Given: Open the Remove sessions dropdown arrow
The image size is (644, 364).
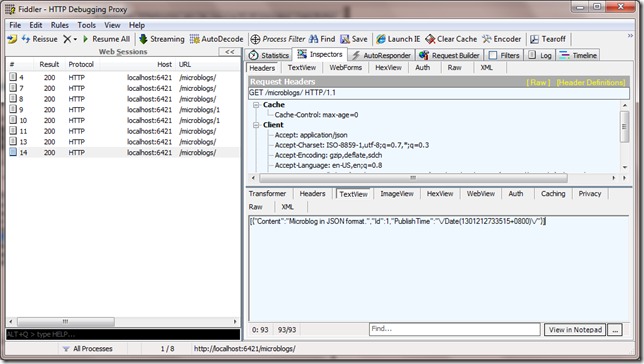Looking at the screenshot, I should click(x=75, y=39).
